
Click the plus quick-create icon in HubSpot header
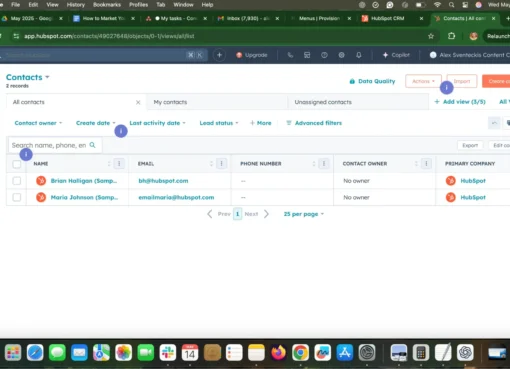coord(219,55)
